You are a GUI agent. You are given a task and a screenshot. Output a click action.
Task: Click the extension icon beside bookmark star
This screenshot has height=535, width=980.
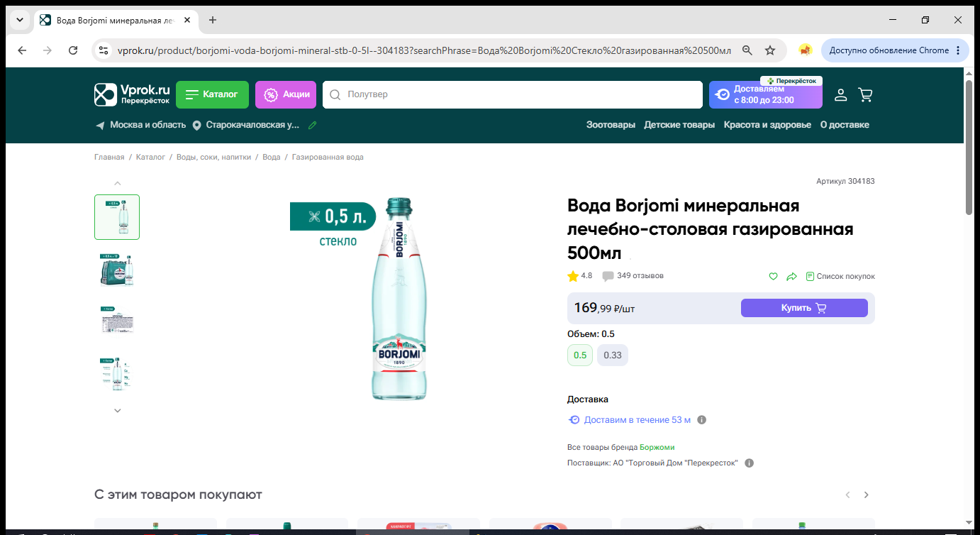point(805,50)
